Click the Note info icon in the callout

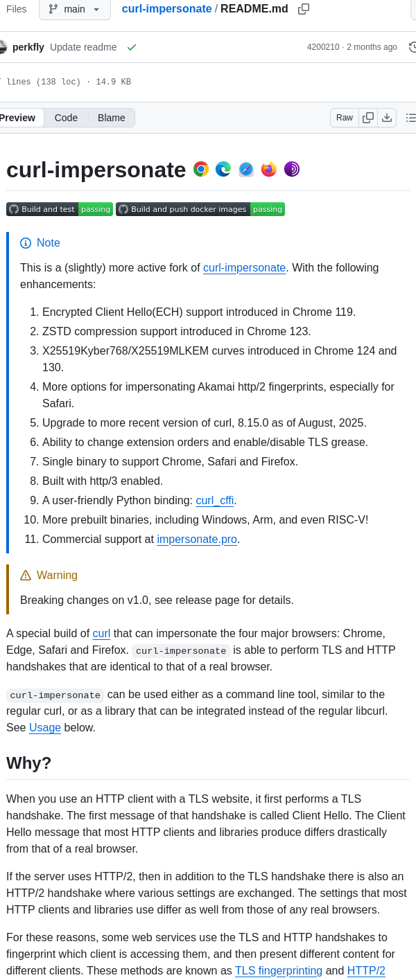pos(26,243)
